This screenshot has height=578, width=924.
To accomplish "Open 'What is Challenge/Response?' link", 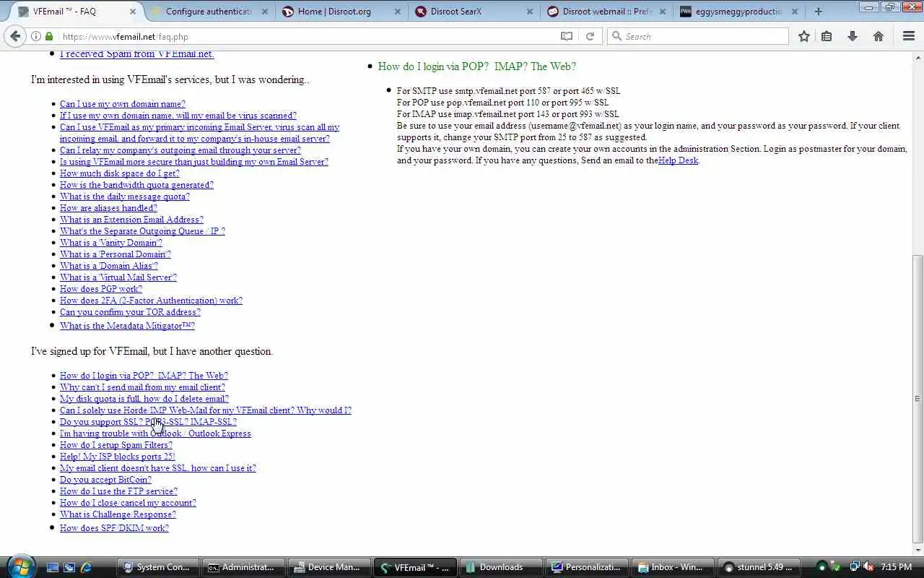I will tap(118, 514).
